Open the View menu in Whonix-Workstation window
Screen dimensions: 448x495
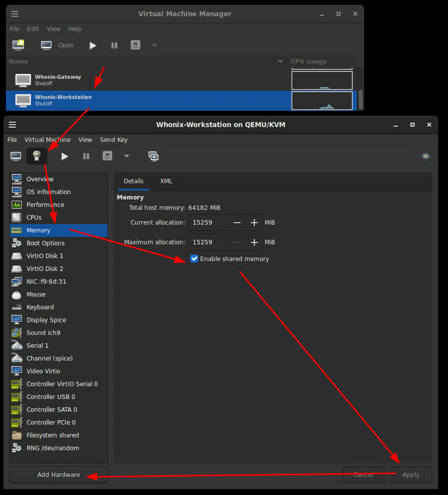click(x=85, y=139)
